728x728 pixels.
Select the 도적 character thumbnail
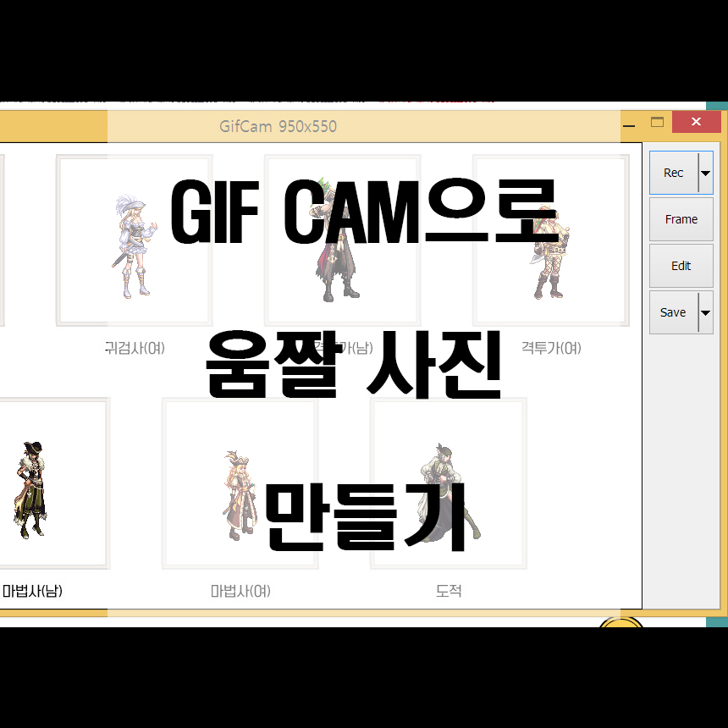449,483
